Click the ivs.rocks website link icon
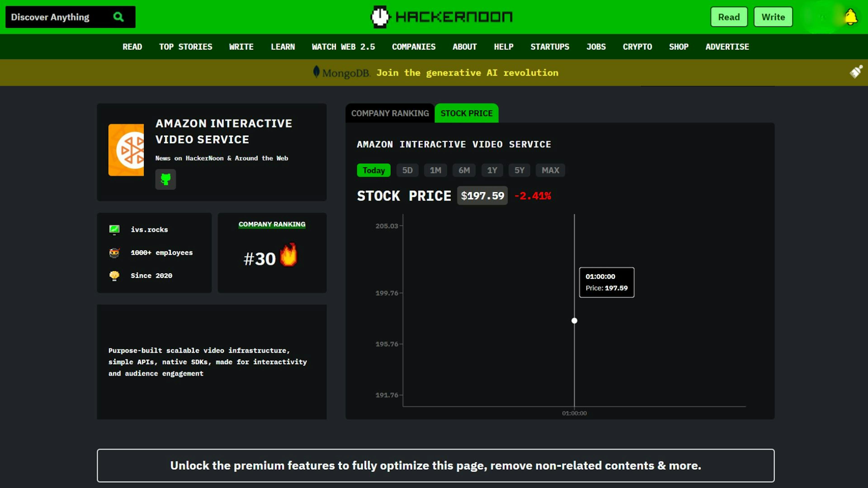Viewport: 868px width, 488px height. 114,229
